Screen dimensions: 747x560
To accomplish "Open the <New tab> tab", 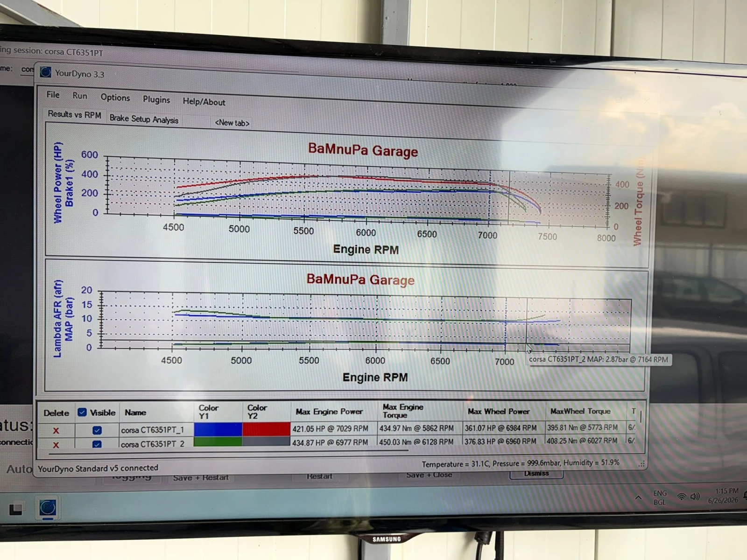I will (x=232, y=123).
